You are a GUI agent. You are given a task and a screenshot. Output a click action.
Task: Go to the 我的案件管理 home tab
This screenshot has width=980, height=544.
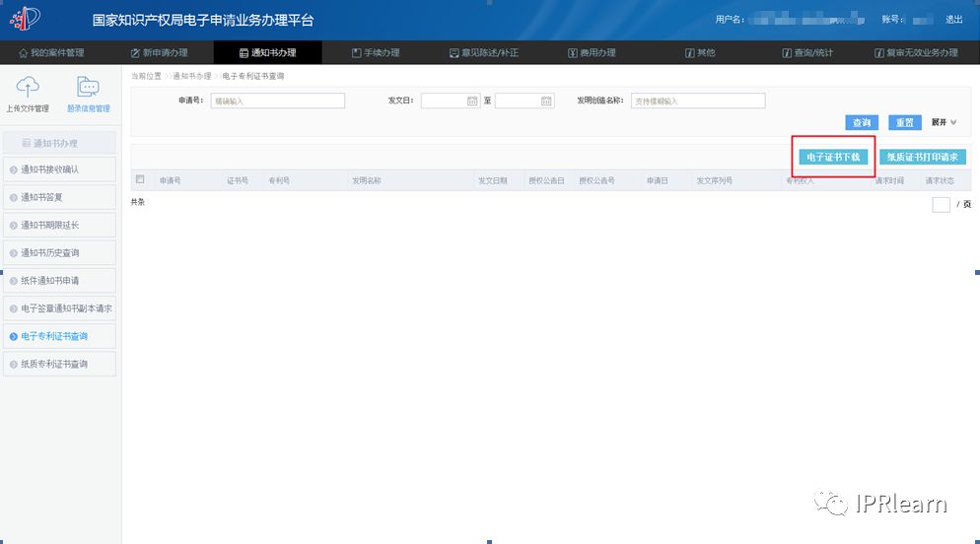[x=51, y=53]
